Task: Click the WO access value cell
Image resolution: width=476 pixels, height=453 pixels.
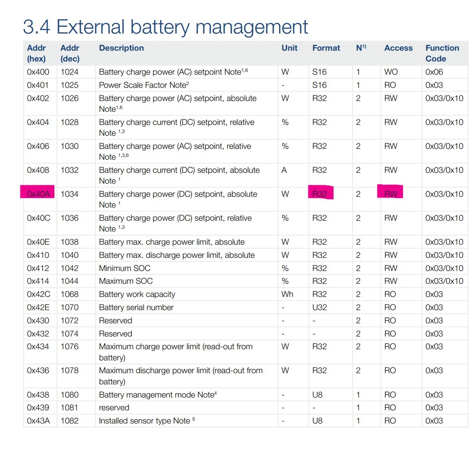Action: [x=391, y=72]
